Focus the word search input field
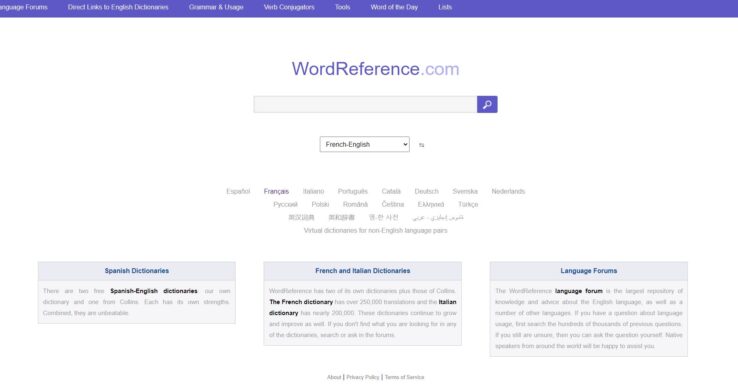Screen dimensions: 738x386 pos(365,105)
